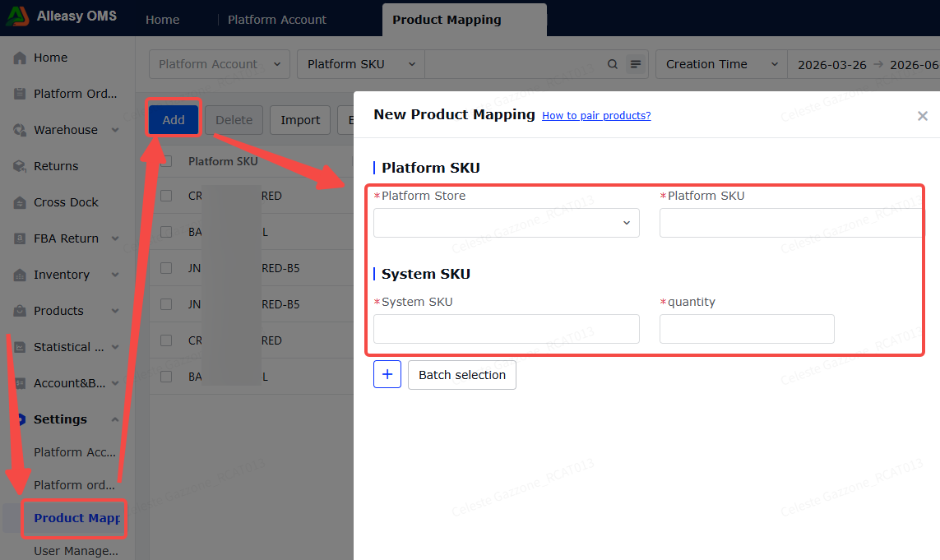Switch to the Home tab

[163, 20]
